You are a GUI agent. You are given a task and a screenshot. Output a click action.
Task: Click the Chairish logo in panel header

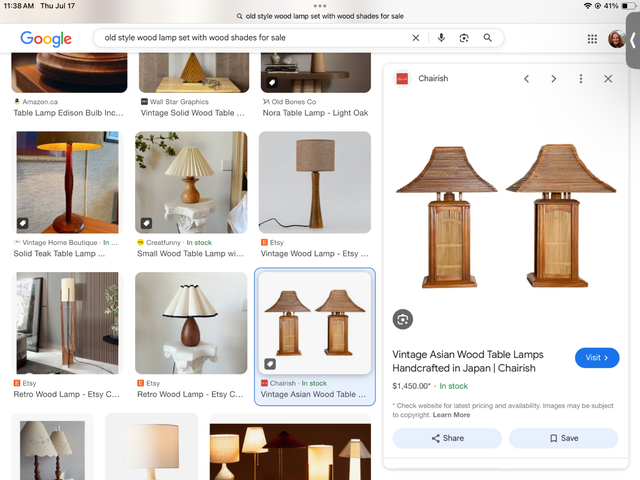coord(402,78)
